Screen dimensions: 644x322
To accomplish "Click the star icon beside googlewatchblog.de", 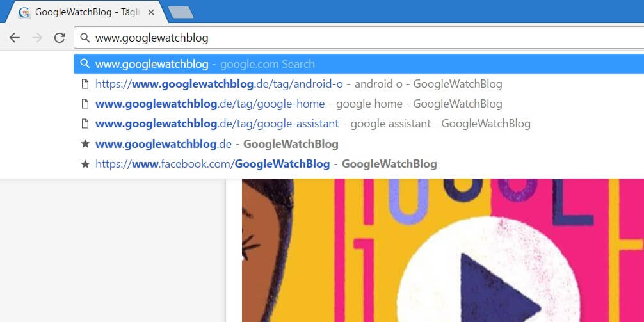I will [x=85, y=144].
